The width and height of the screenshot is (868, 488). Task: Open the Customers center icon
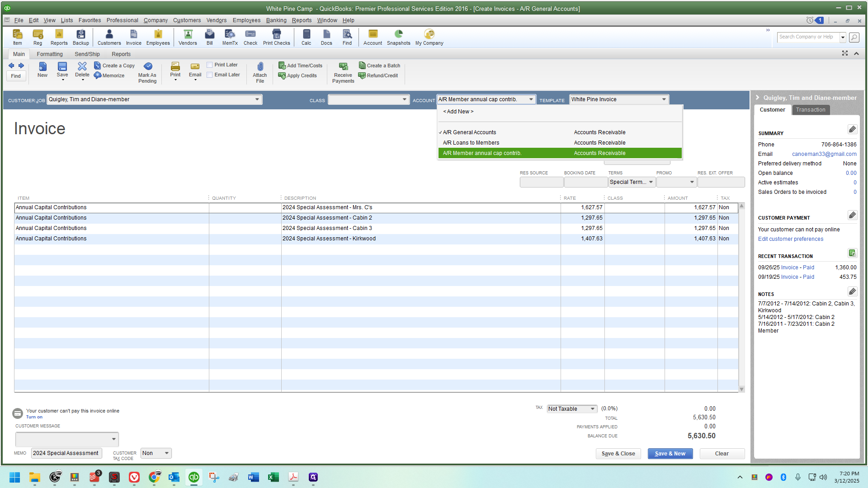click(x=109, y=37)
